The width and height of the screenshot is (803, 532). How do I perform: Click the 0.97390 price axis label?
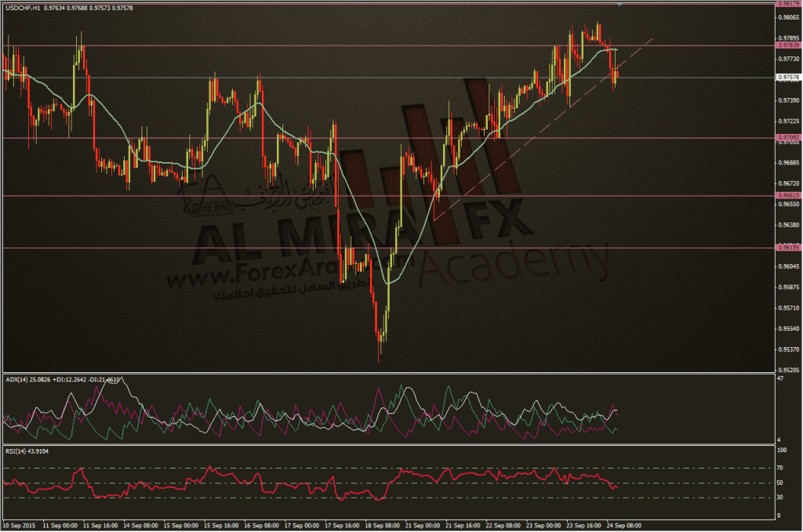789,101
